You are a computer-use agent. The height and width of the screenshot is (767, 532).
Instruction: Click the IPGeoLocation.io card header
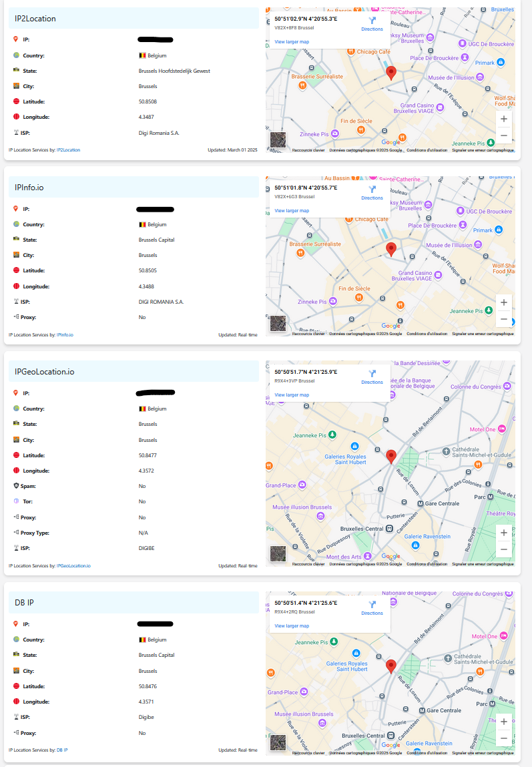134,372
